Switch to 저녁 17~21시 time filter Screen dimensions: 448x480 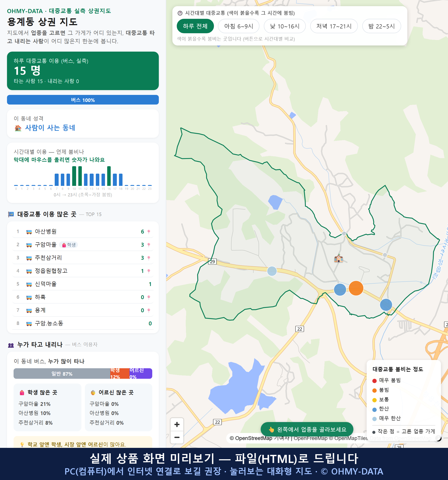(334, 26)
